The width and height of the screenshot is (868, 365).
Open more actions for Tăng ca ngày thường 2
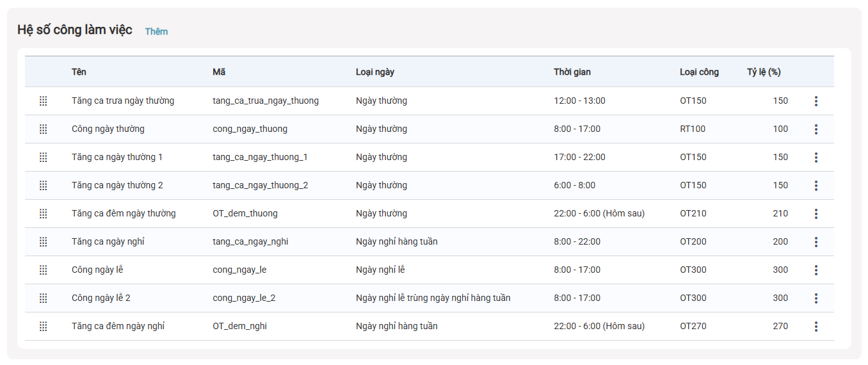[x=816, y=185]
